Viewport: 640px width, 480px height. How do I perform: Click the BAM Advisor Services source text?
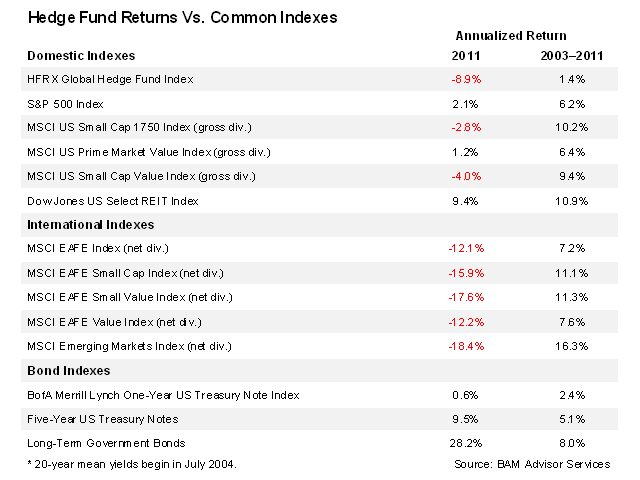point(531,463)
